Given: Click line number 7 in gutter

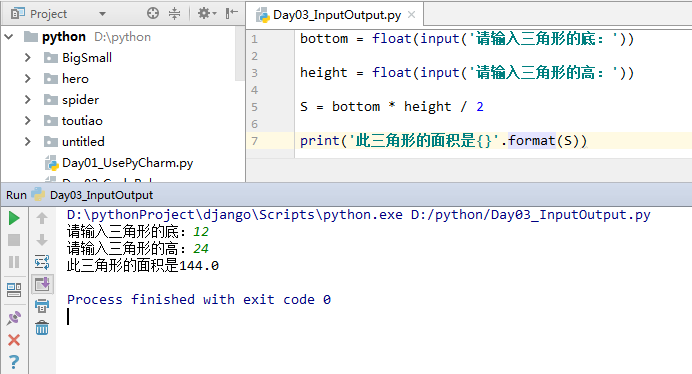Looking at the screenshot, I should (254, 141).
